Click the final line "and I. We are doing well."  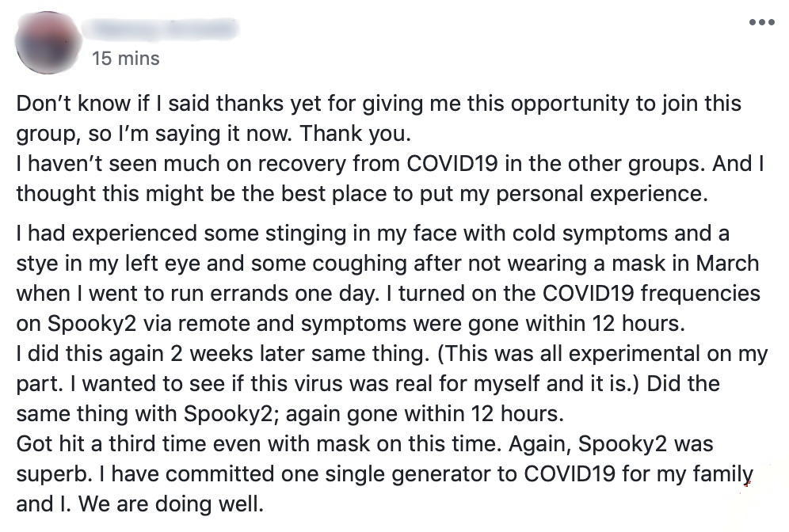click(139, 503)
